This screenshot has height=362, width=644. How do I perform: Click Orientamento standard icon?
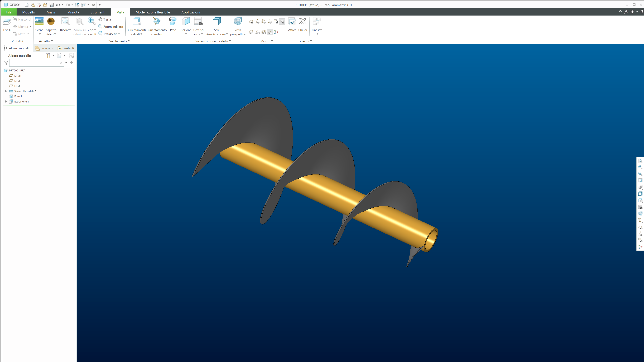point(157,22)
